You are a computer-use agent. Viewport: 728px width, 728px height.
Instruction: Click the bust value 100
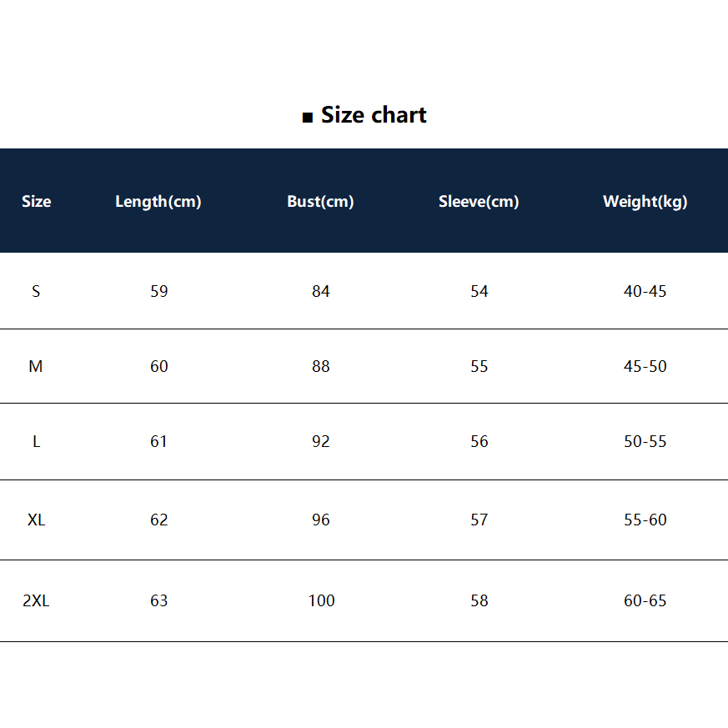click(321, 600)
